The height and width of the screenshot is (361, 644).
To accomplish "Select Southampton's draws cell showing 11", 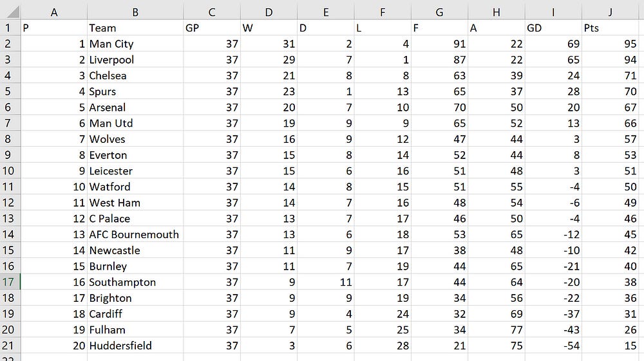I will point(326,282).
